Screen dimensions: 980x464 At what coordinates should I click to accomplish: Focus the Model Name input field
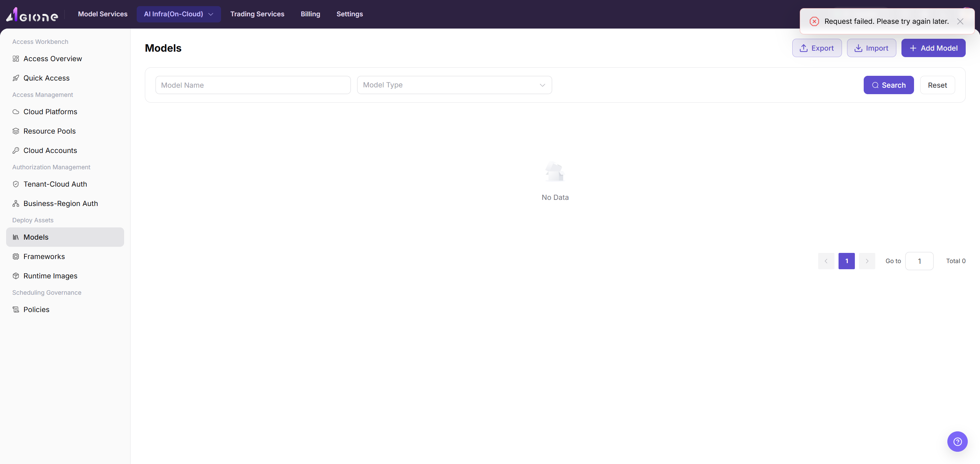(253, 85)
